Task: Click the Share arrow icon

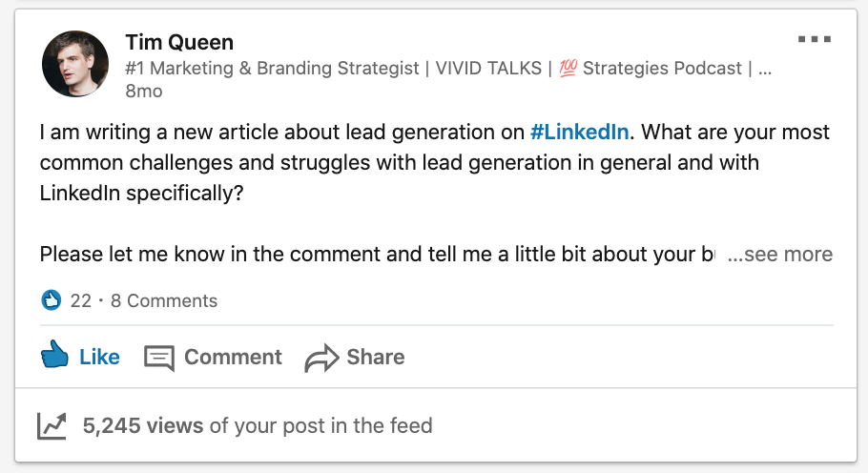Action: click(x=321, y=359)
